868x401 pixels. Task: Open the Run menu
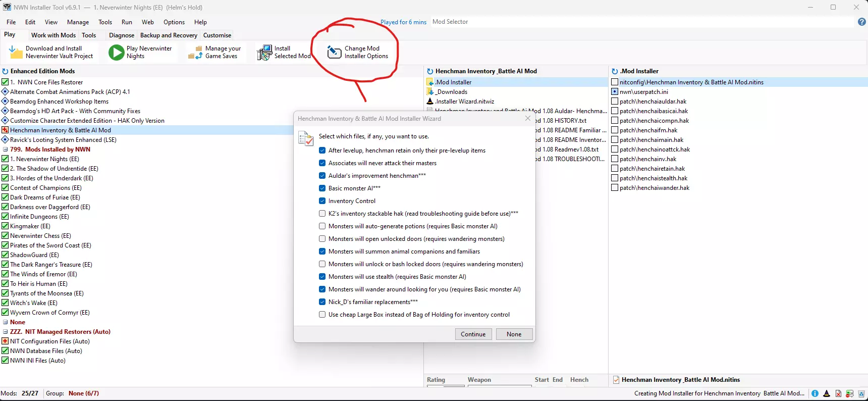[x=127, y=22]
